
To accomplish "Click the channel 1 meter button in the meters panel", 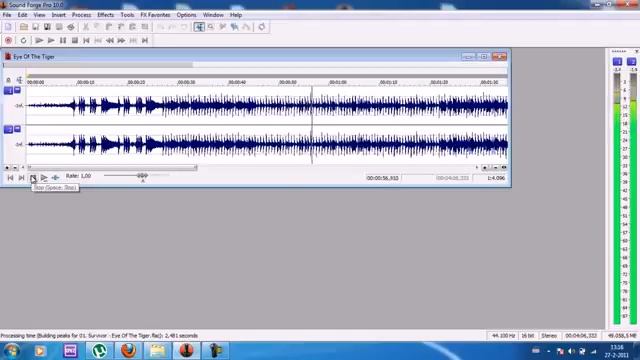I will tap(617, 62).
